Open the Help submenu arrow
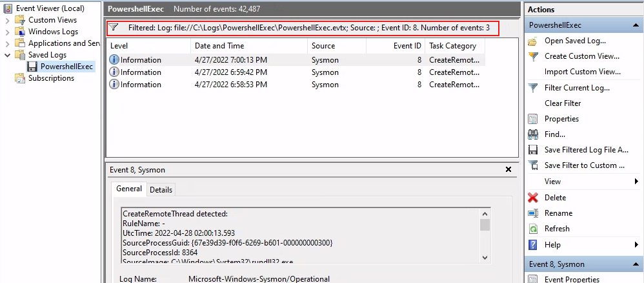The width and height of the screenshot is (644, 283). pyautogui.click(x=636, y=245)
